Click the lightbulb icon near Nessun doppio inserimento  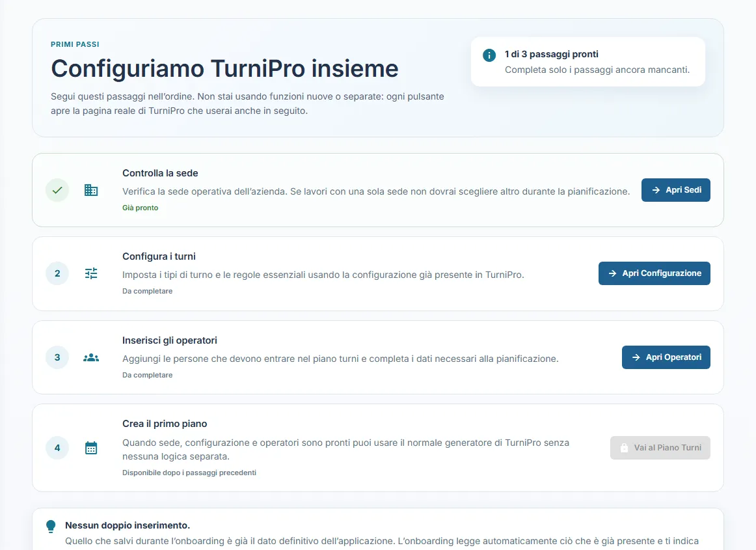coord(51,526)
